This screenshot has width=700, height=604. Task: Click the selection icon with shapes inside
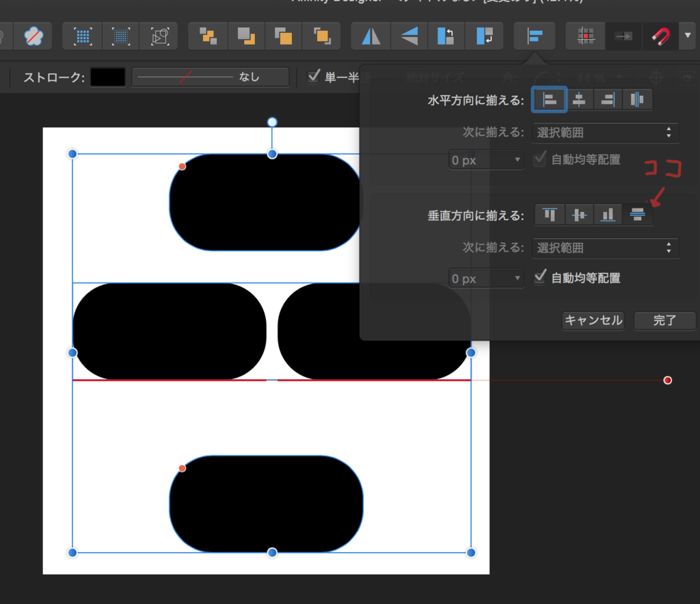click(159, 36)
